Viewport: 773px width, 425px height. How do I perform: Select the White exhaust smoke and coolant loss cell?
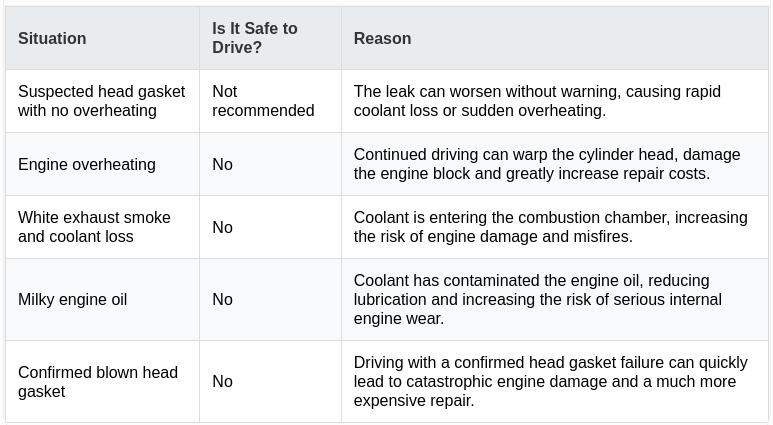pyautogui.click(x=94, y=227)
